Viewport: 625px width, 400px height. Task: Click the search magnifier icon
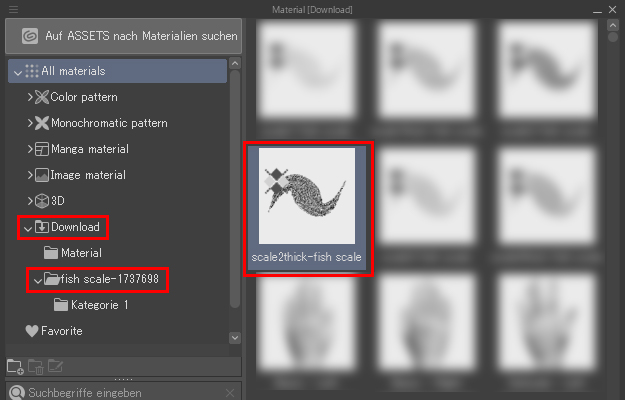17,392
